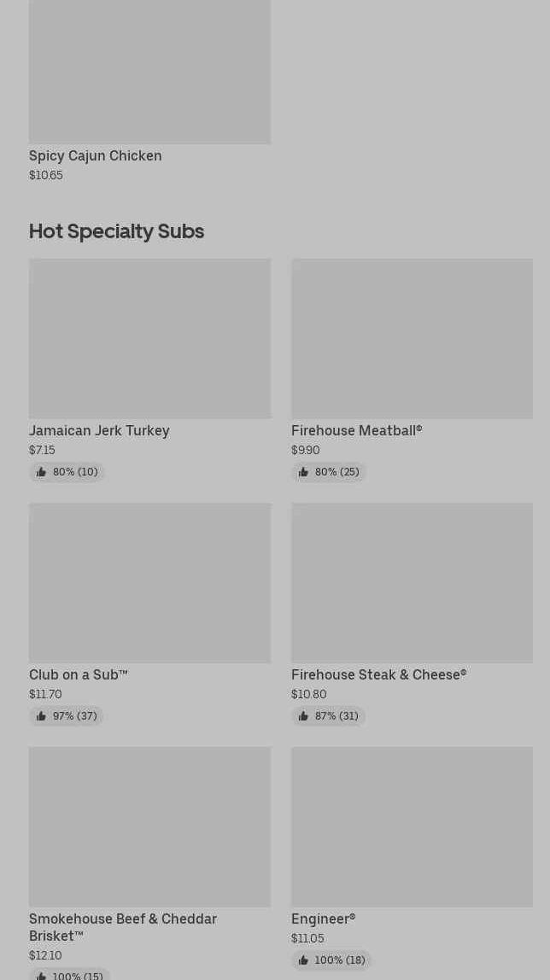Click the Jamaican Jerk Turkey name
The image size is (550, 980).
(x=99, y=431)
